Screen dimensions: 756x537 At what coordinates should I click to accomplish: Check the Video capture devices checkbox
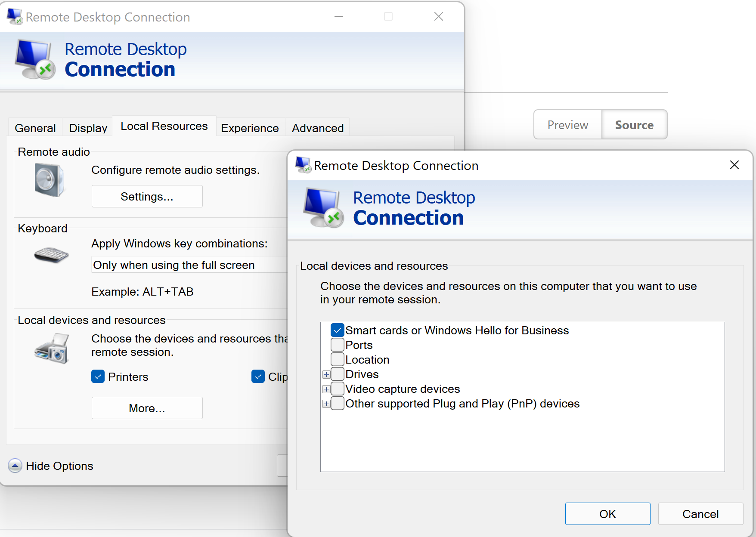click(x=338, y=389)
